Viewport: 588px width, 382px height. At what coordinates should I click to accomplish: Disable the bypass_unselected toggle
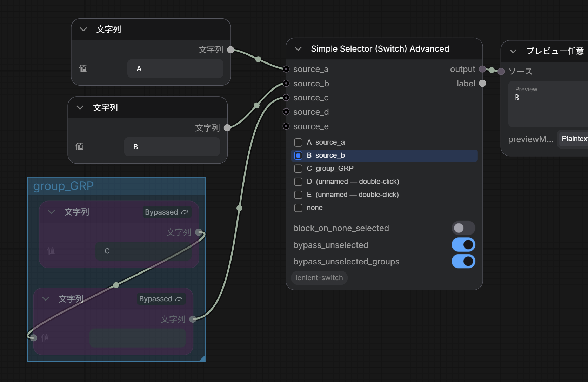point(463,245)
